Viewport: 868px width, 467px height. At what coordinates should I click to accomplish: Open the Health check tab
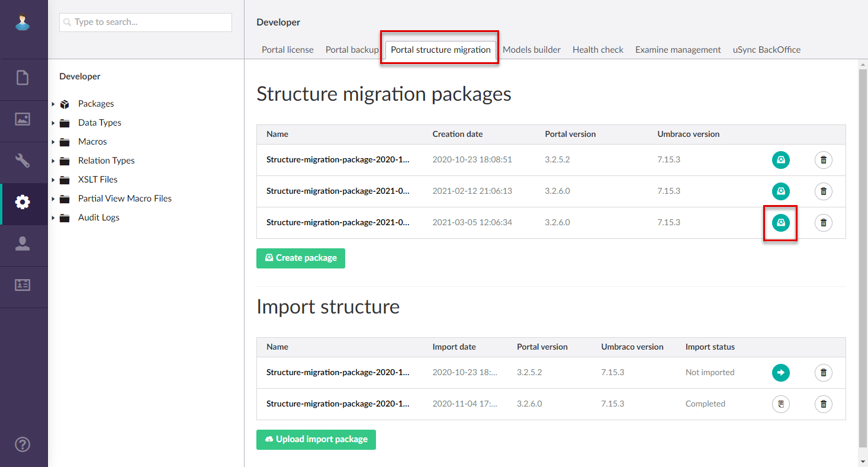click(598, 50)
